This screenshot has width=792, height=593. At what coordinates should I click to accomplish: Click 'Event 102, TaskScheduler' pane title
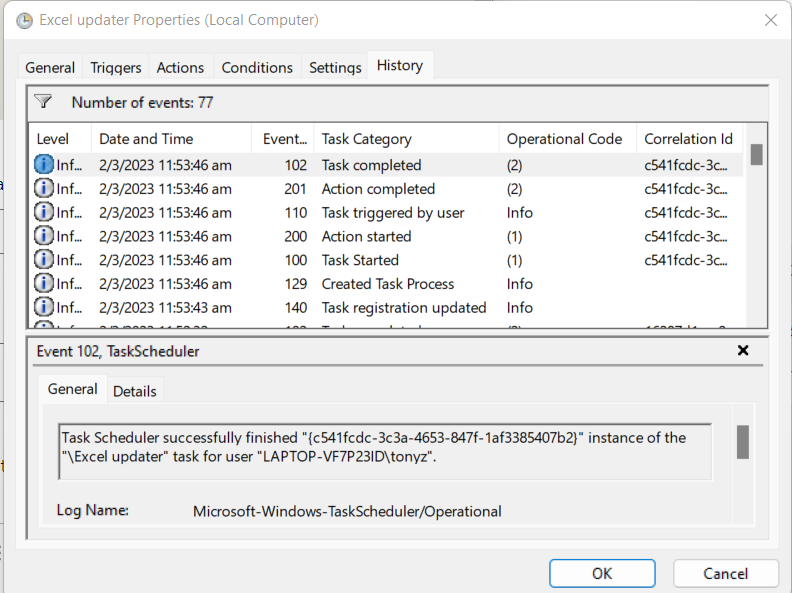pos(118,351)
